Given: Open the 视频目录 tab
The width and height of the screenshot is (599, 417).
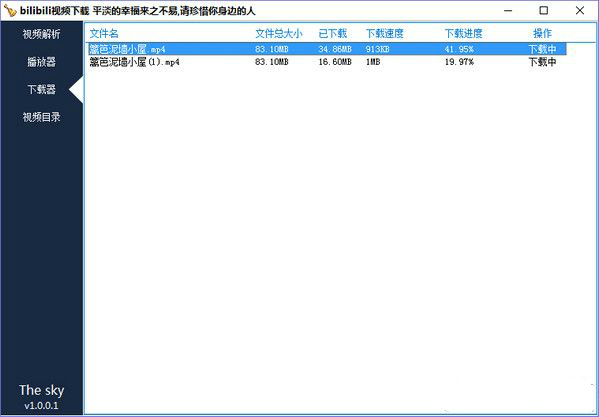Looking at the screenshot, I should pos(41,117).
